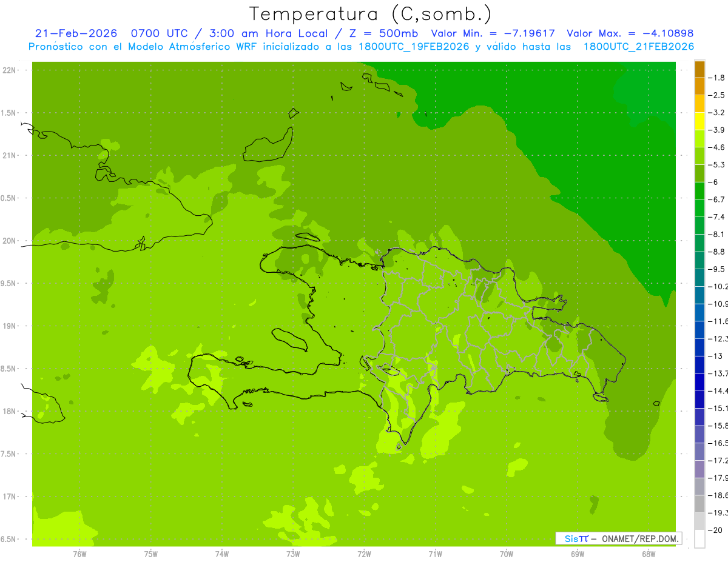Image resolution: width=728 pixels, height=562 pixels.
Task: Select the gray colorbar segment between -18.6 and -19.3
Action: click(x=699, y=504)
